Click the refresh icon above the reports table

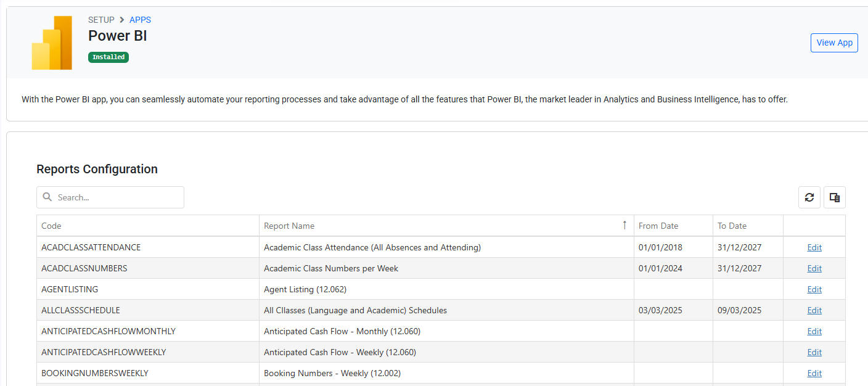click(809, 197)
